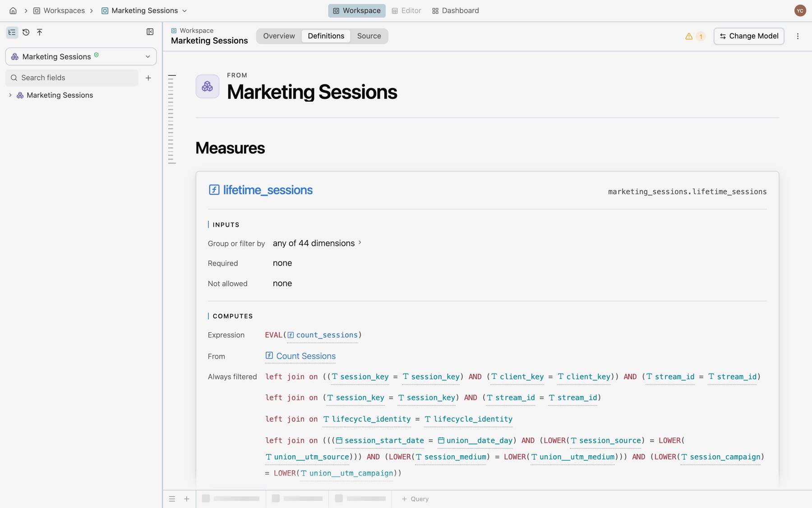Open Marketing Sessions breadcrumb dropdown
This screenshot has height=508, width=812.
144,10
